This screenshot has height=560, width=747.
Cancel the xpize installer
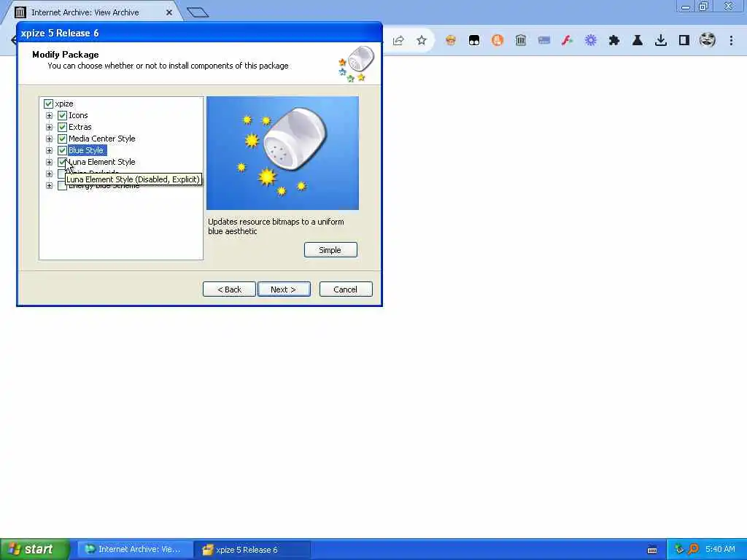(x=345, y=289)
